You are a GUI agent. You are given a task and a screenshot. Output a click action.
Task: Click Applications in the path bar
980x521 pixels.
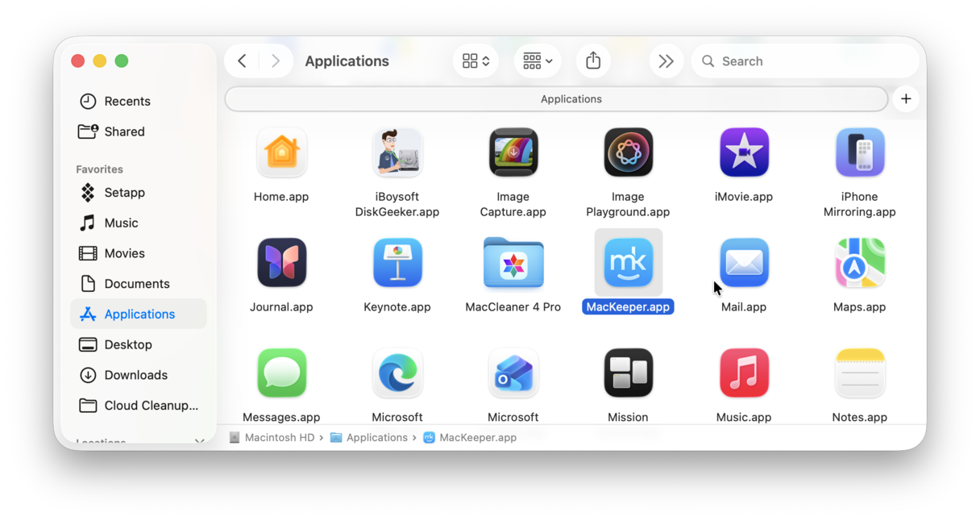click(369, 437)
